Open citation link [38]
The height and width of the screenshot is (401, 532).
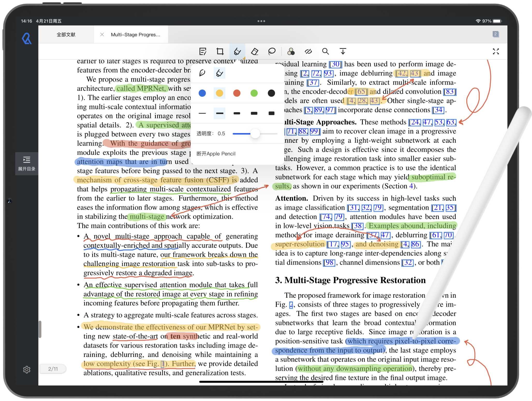(x=358, y=226)
